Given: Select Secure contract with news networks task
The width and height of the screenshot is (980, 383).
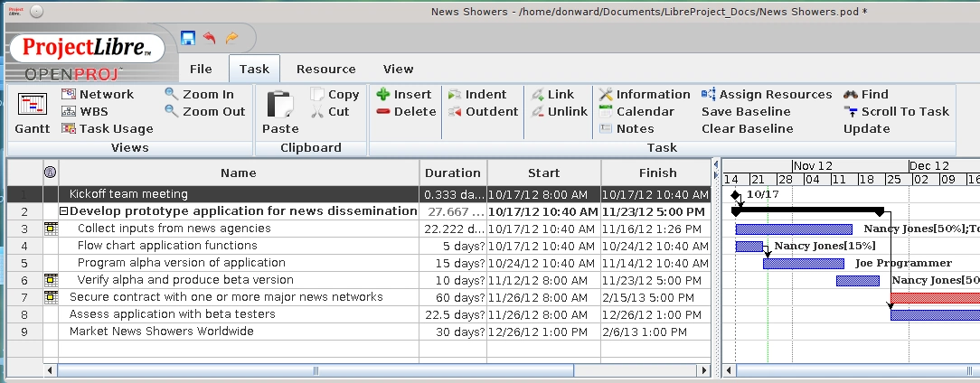Looking at the screenshot, I should pyautogui.click(x=226, y=297).
